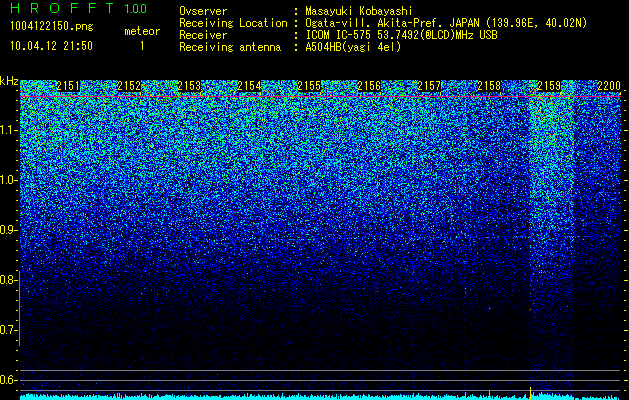Click the A504HB(yagi 4el) antenna text

click(353, 47)
